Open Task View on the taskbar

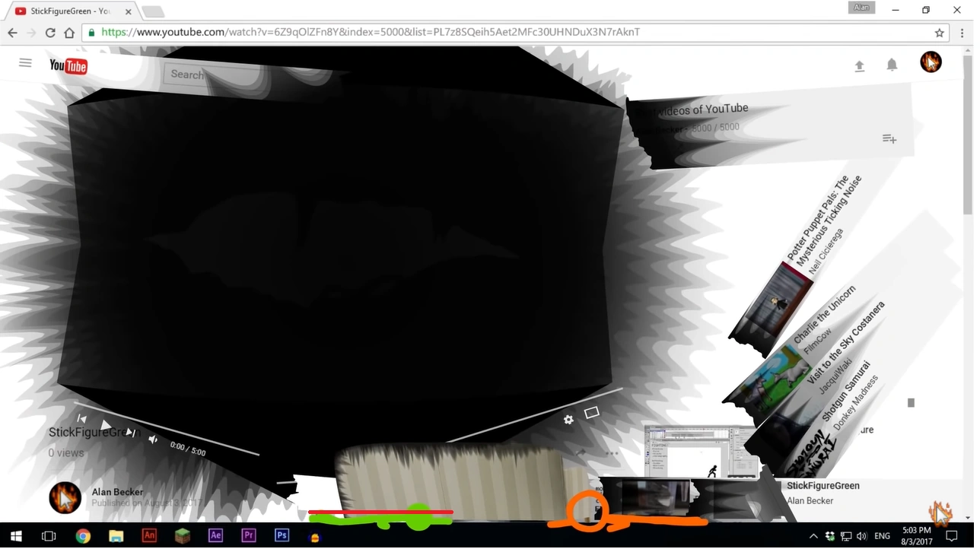pos(49,536)
